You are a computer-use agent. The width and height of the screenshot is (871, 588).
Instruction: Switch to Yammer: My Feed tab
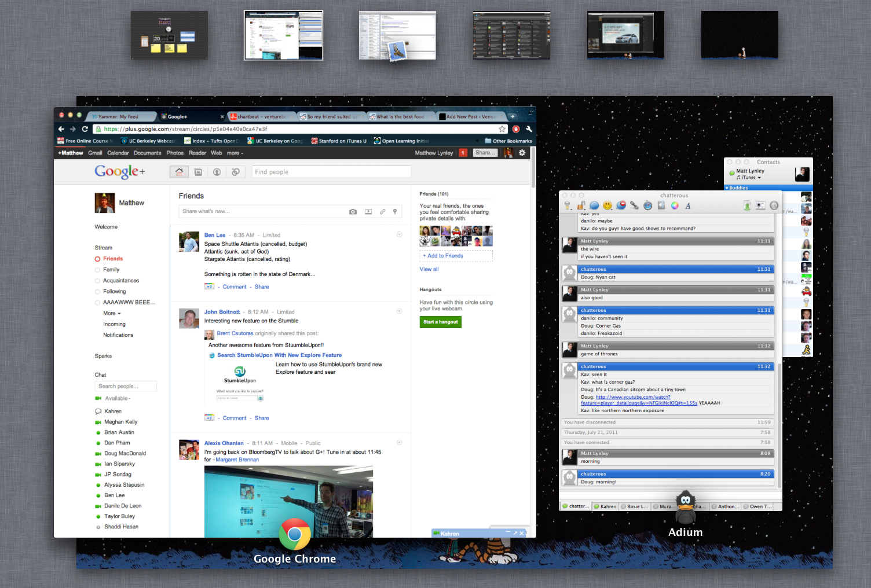pos(122,116)
